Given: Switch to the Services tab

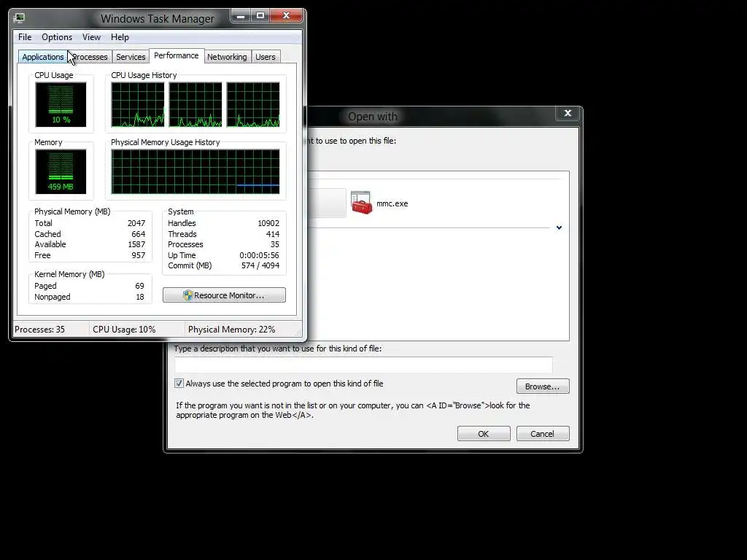Looking at the screenshot, I should [131, 57].
